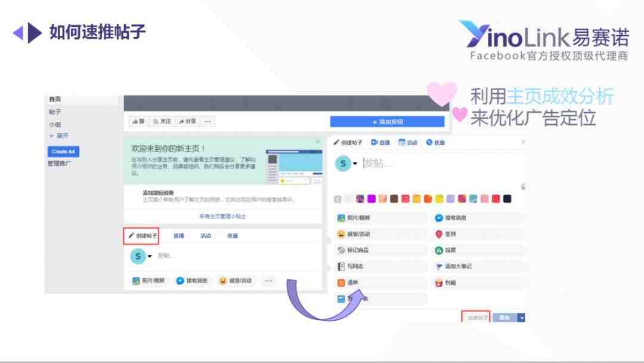Open identity dropdown beside S avatar in small composer
The height and width of the screenshot is (363, 644).
point(150,256)
